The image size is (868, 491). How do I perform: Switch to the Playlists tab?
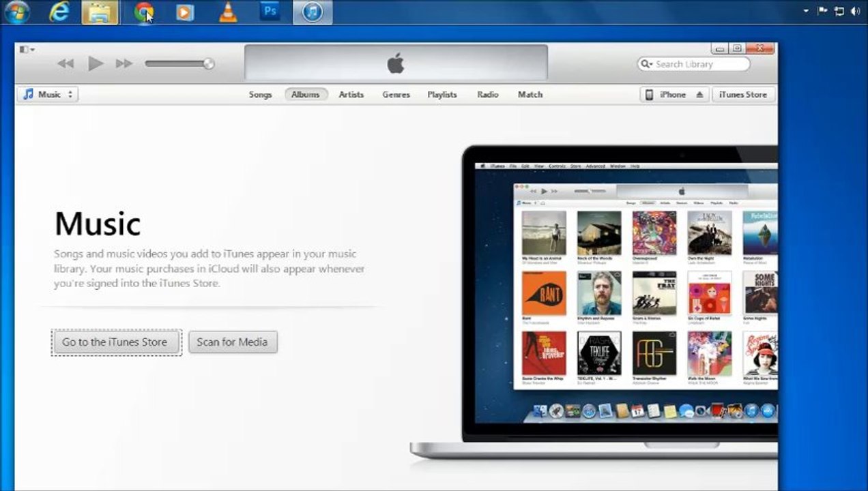[442, 95]
